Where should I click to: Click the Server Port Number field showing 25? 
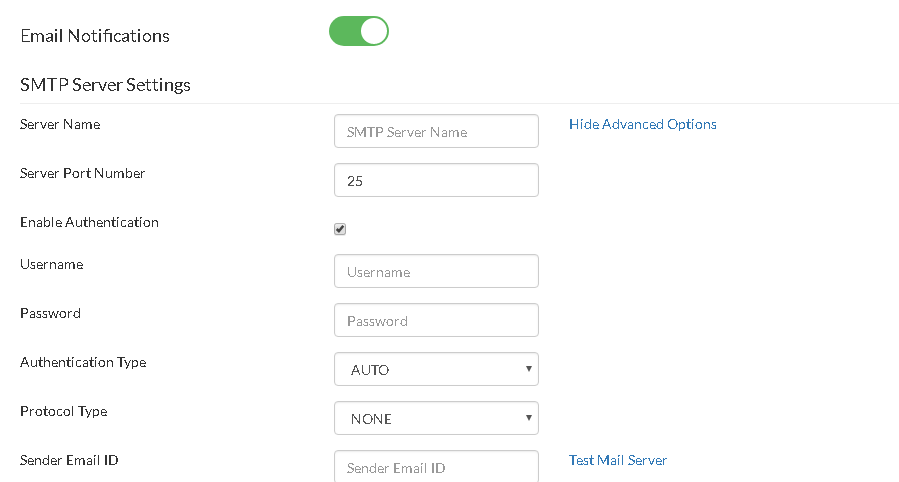tap(436, 180)
